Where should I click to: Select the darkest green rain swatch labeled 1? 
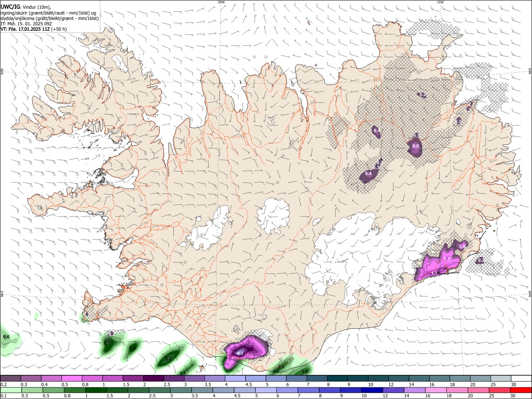pyautogui.click(x=96, y=390)
